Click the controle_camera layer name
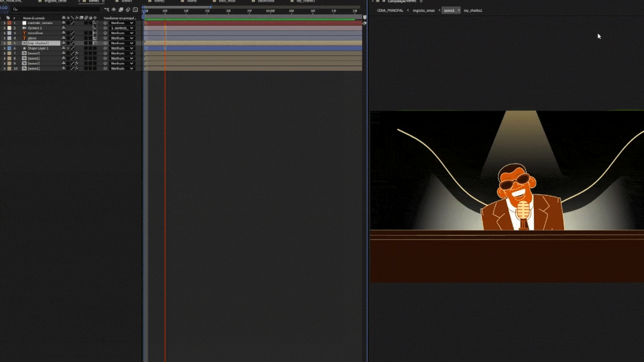The height and width of the screenshot is (362, 644). point(40,23)
